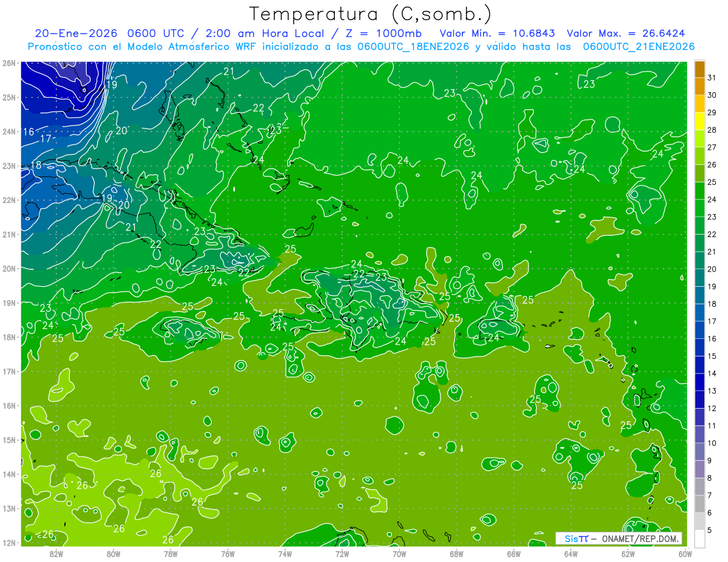Click the "24N" latitude axis label

[9, 132]
